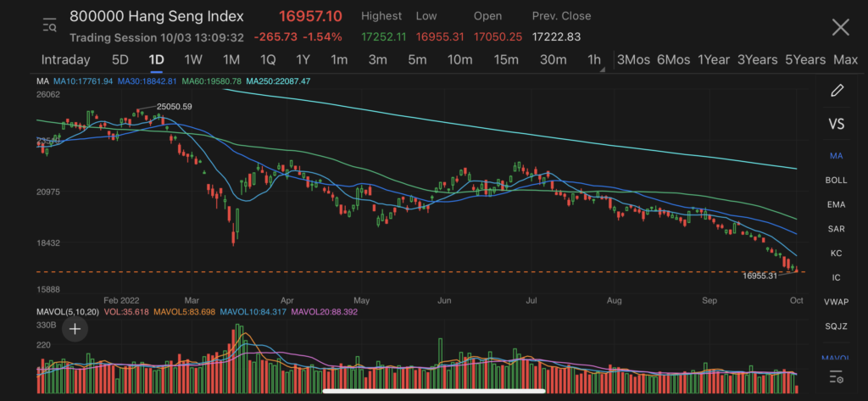Screen dimensions: 868x401
Task: Select the 1Q quarterly tab
Action: [x=268, y=60]
